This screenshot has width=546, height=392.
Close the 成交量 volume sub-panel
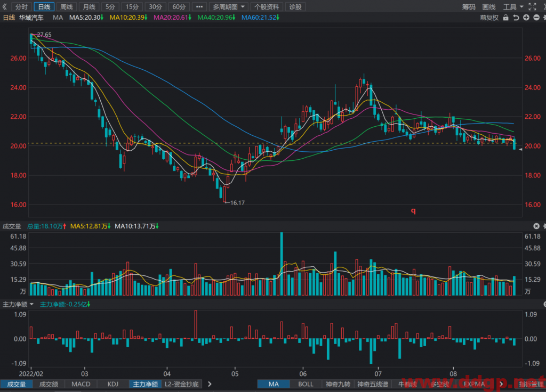coord(536,226)
